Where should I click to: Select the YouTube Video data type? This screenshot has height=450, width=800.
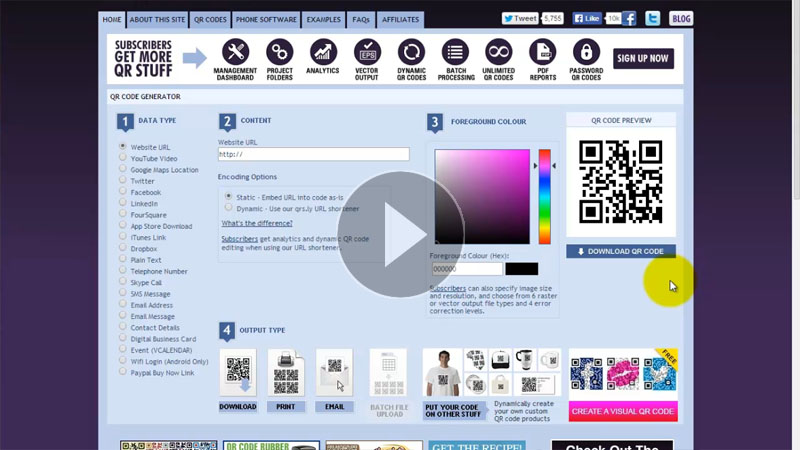point(123,158)
